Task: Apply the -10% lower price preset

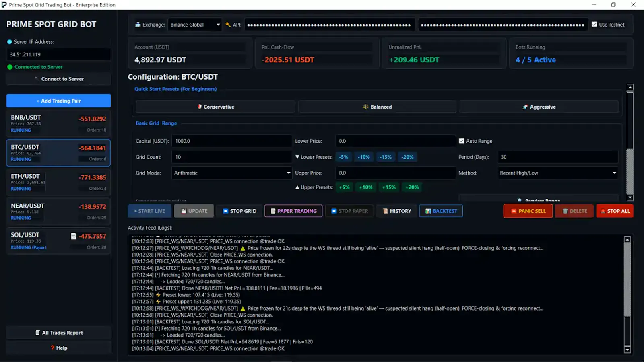Action: tap(364, 157)
